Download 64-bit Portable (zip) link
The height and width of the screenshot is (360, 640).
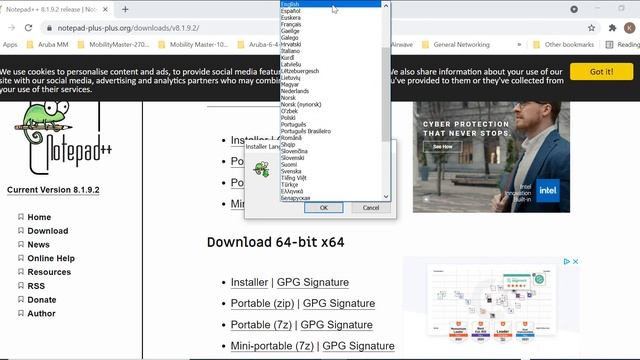pos(262,304)
